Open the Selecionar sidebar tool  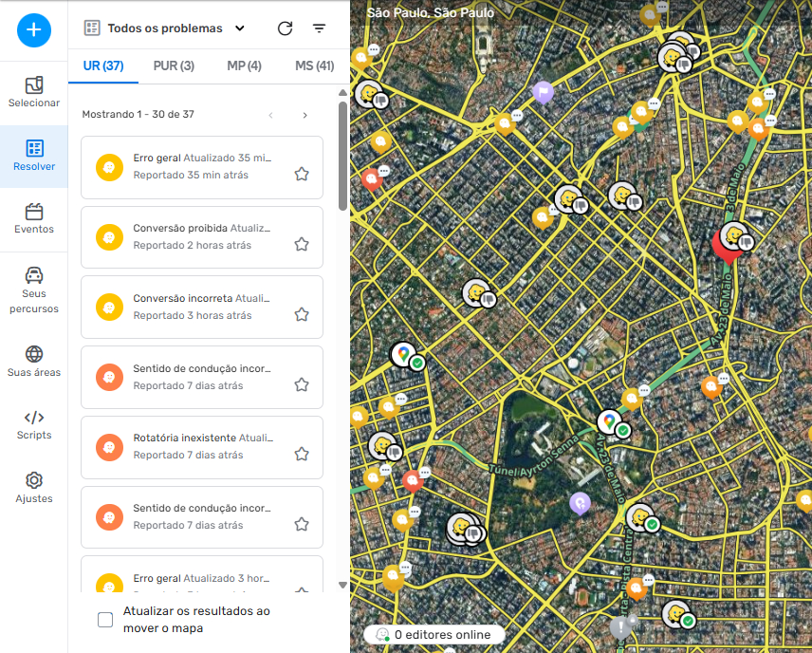pos(34,92)
